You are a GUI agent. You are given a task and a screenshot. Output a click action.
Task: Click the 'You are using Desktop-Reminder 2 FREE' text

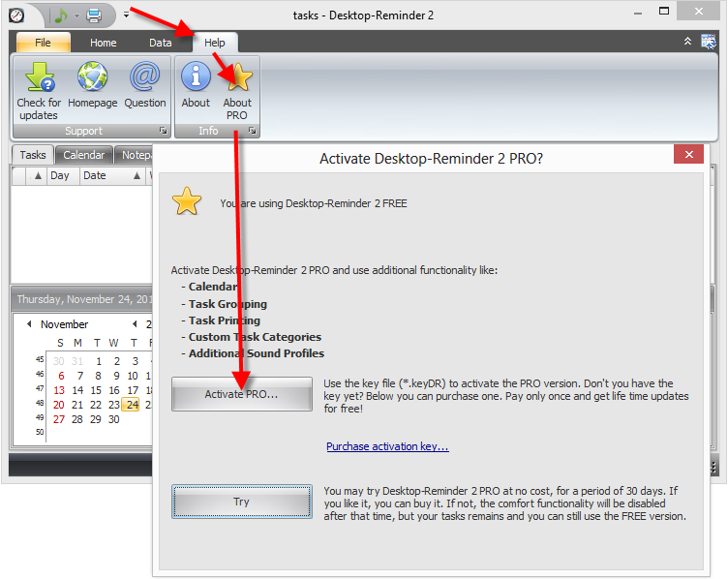tap(314, 203)
